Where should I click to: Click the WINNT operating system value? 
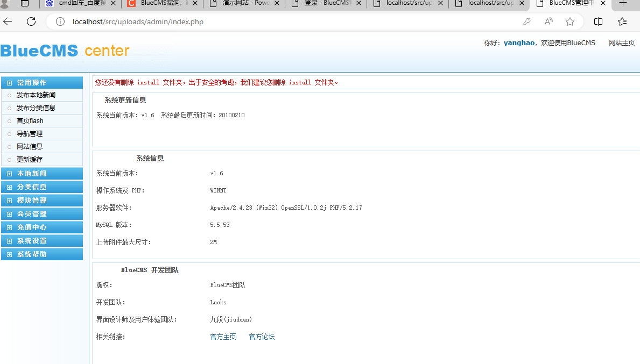coord(218,190)
